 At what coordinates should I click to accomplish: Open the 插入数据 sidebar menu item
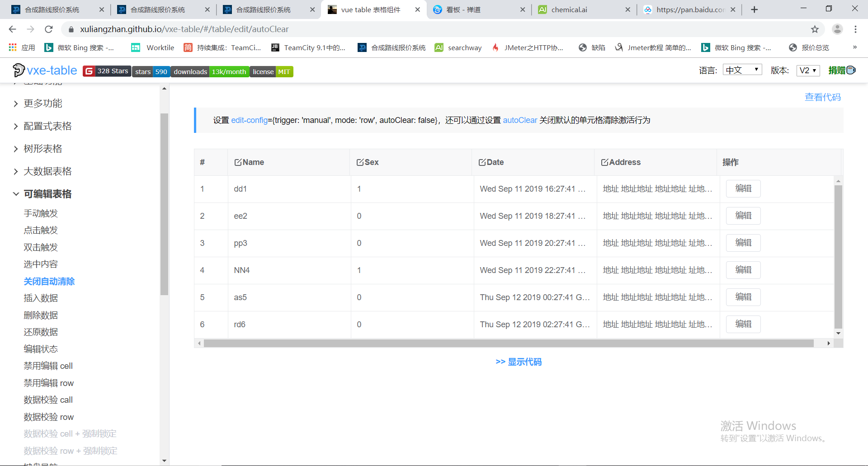coord(41,298)
